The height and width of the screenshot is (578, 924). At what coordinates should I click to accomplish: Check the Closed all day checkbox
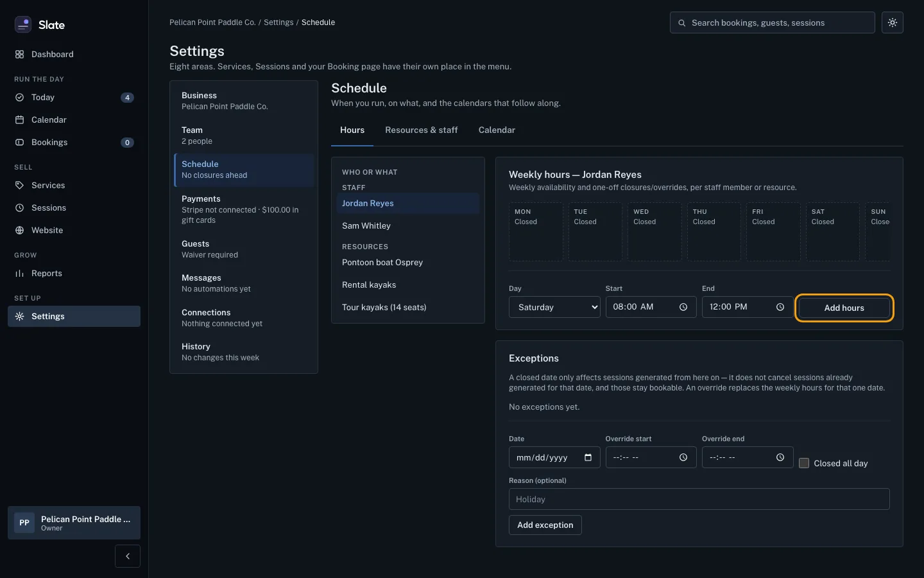point(804,463)
